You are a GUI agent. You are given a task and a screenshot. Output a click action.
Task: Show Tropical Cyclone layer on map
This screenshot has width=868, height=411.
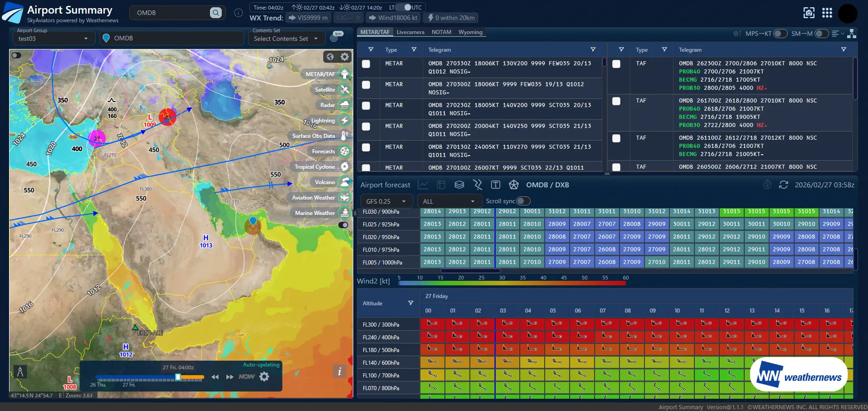click(345, 167)
